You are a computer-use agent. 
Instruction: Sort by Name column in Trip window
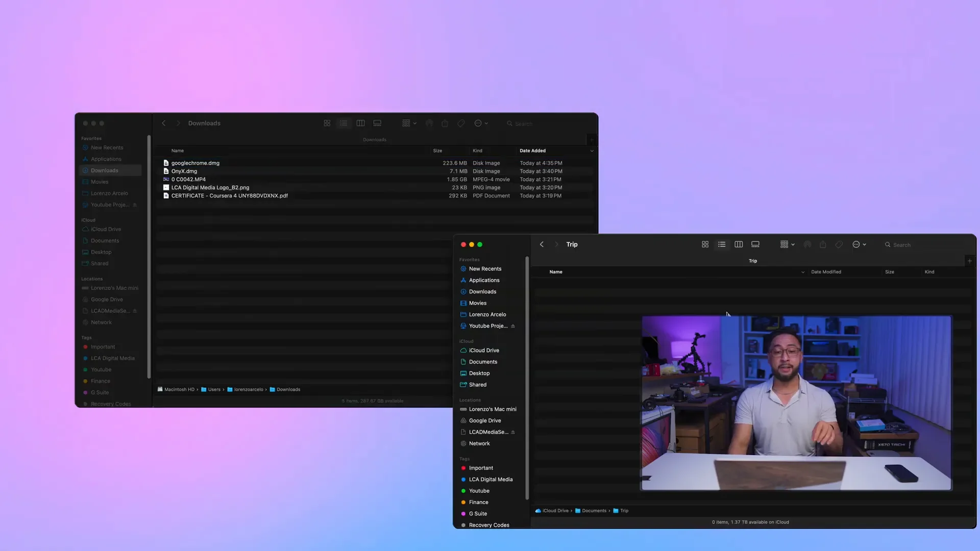coord(556,272)
